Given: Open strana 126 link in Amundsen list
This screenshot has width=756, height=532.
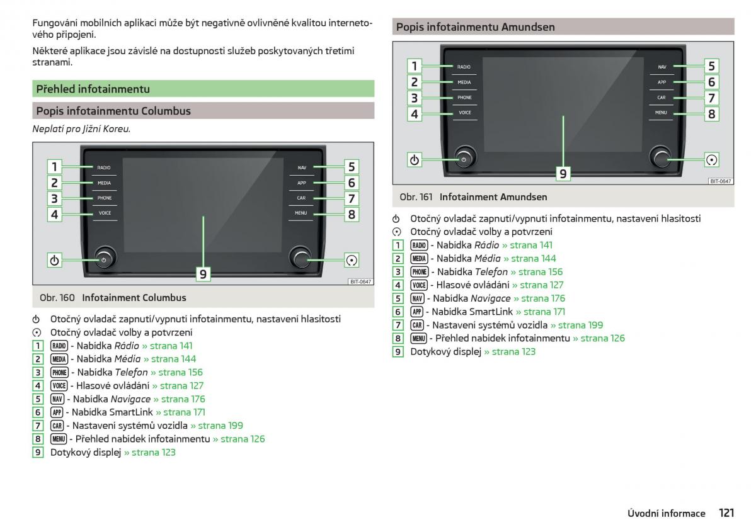Looking at the screenshot, I should (598, 338).
